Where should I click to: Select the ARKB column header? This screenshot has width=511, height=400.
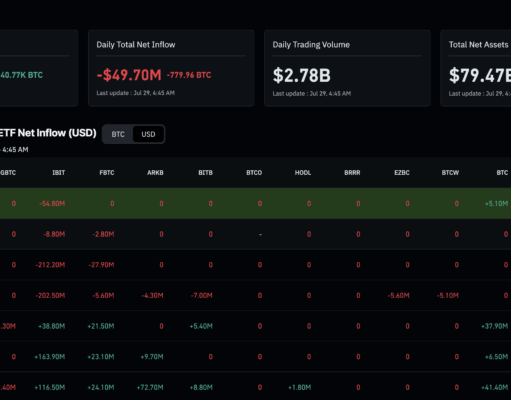(x=155, y=173)
